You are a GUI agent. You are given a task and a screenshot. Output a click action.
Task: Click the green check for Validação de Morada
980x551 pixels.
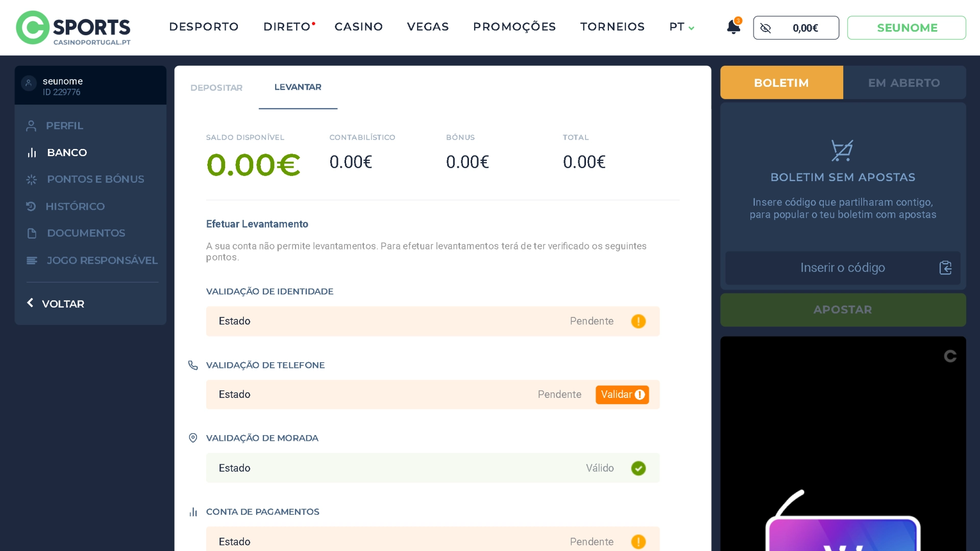[639, 468]
